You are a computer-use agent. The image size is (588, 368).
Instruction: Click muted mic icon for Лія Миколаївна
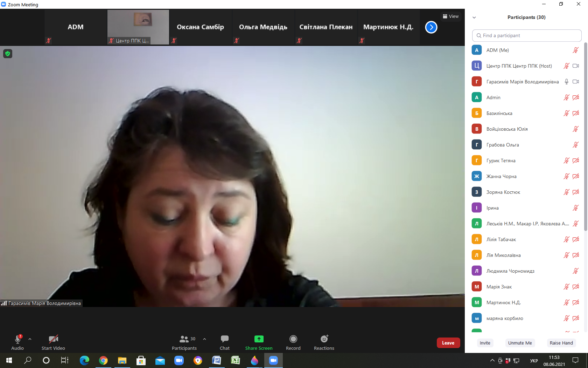tap(566, 255)
